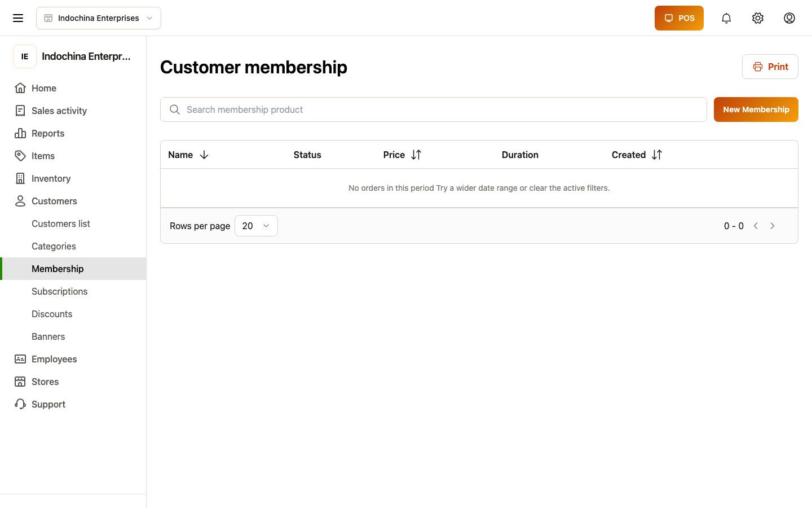Open the hamburger navigation menu
The width and height of the screenshot is (812, 508).
pyautogui.click(x=18, y=18)
